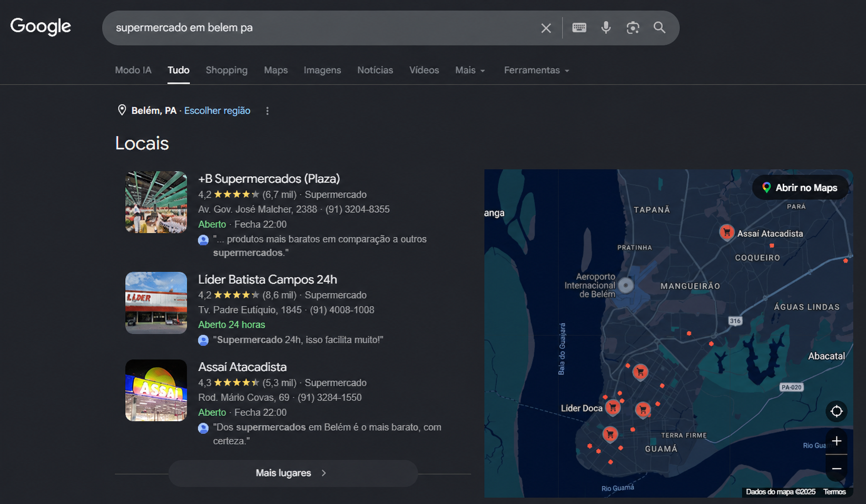866x504 pixels.
Task: Open the Imagens tab
Action: 322,70
